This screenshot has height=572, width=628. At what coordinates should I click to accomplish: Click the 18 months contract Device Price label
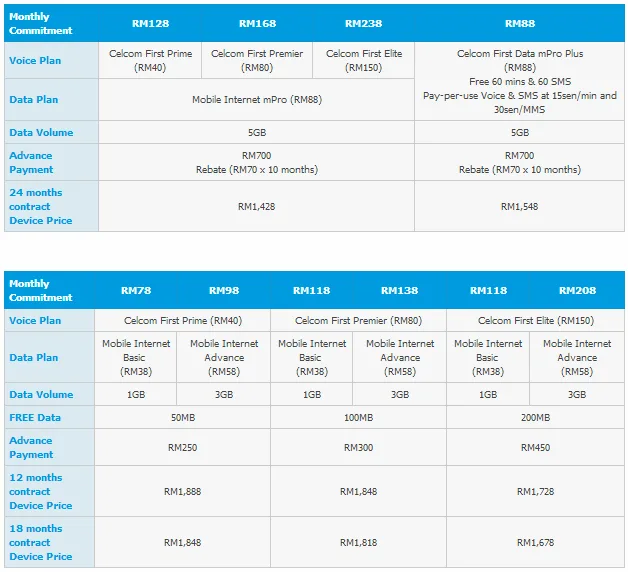pyautogui.click(x=40, y=542)
